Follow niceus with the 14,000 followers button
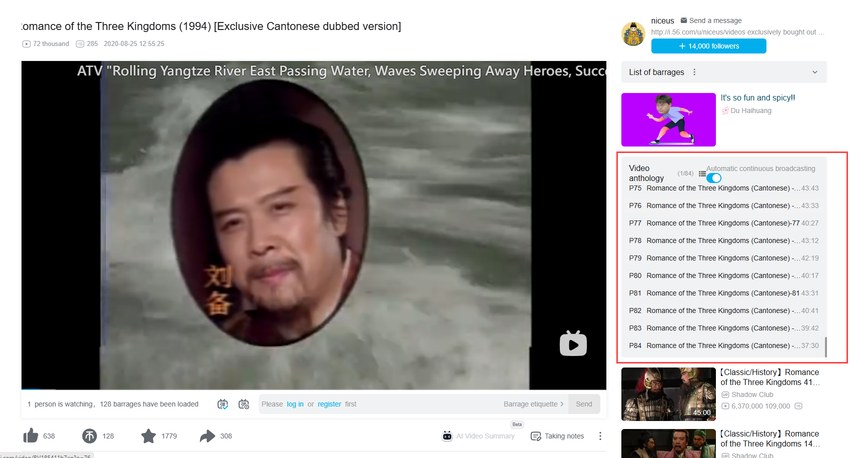The height and width of the screenshot is (458, 868). coord(708,46)
